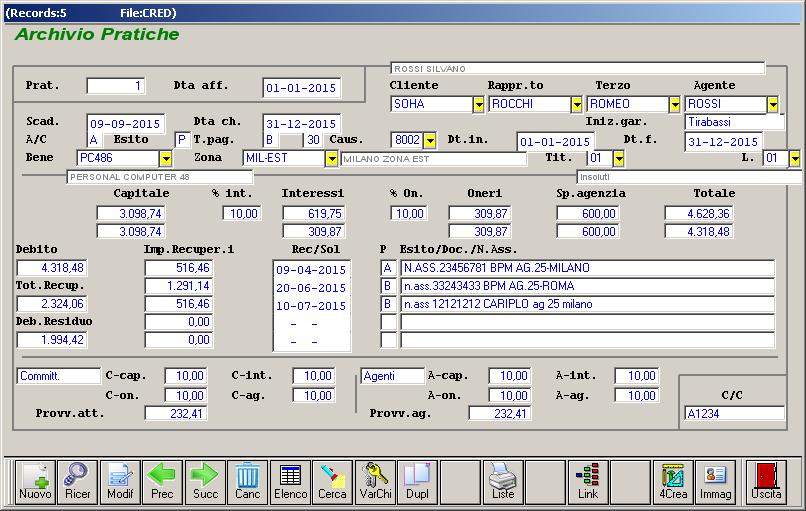Image resolution: width=806 pixels, height=511 pixels.
Task: Select the T.pag. days field 30
Action: (x=314, y=140)
